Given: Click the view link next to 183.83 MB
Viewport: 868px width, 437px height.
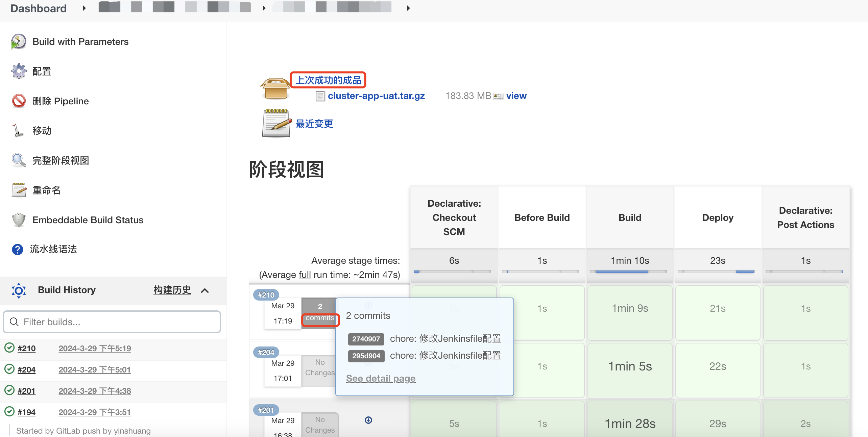Looking at the screenshot, I should pyautogui.click(x=516, y=96).
